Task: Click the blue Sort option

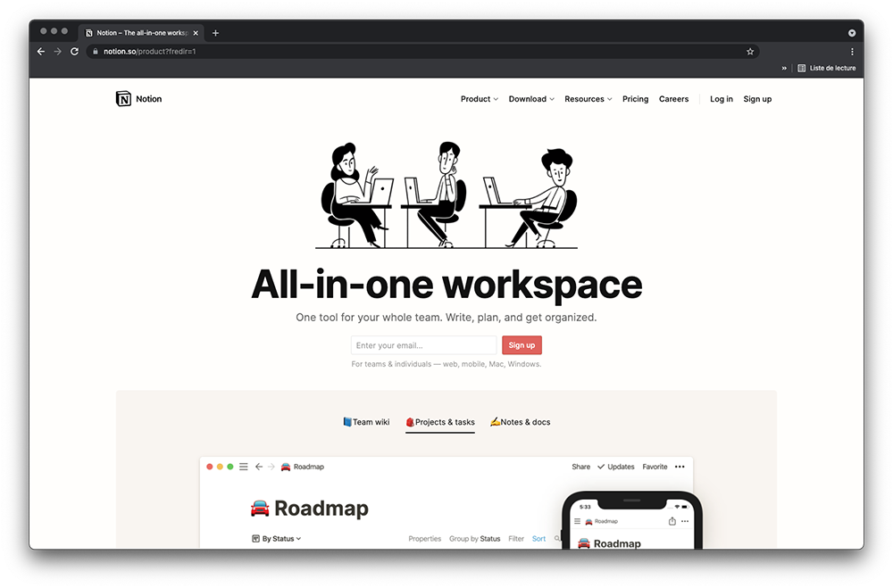Action: tap(538, 538)
